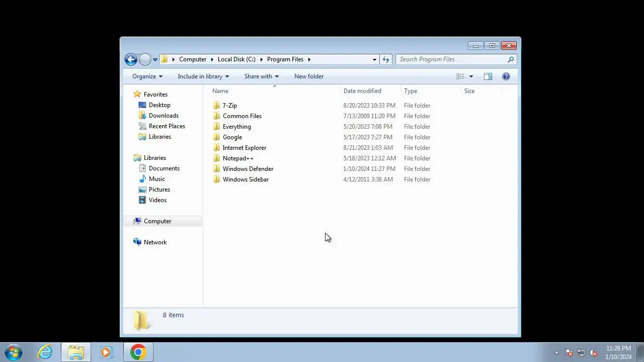This screenshot has height=362, width=644.
Task: Click Computer in the address breadcrumb
Action: click(x=193, y=59)
